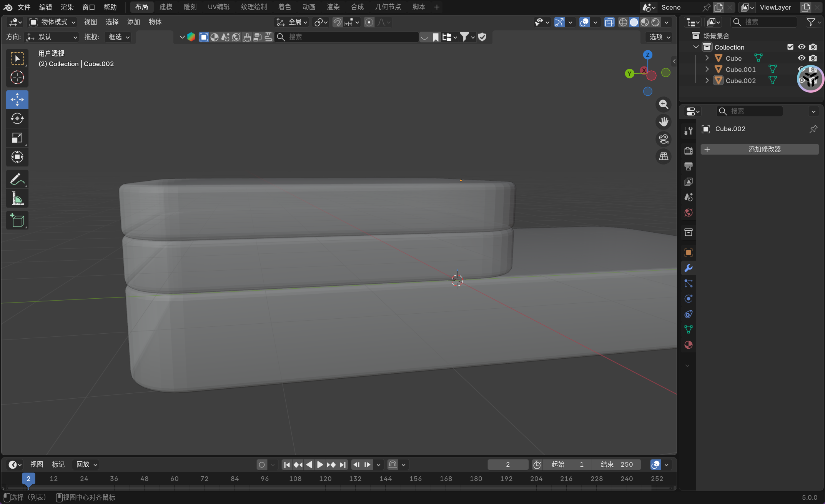The image size is (825, 504).
Task: Toggle camera view button in viewport
Action: 664,139
